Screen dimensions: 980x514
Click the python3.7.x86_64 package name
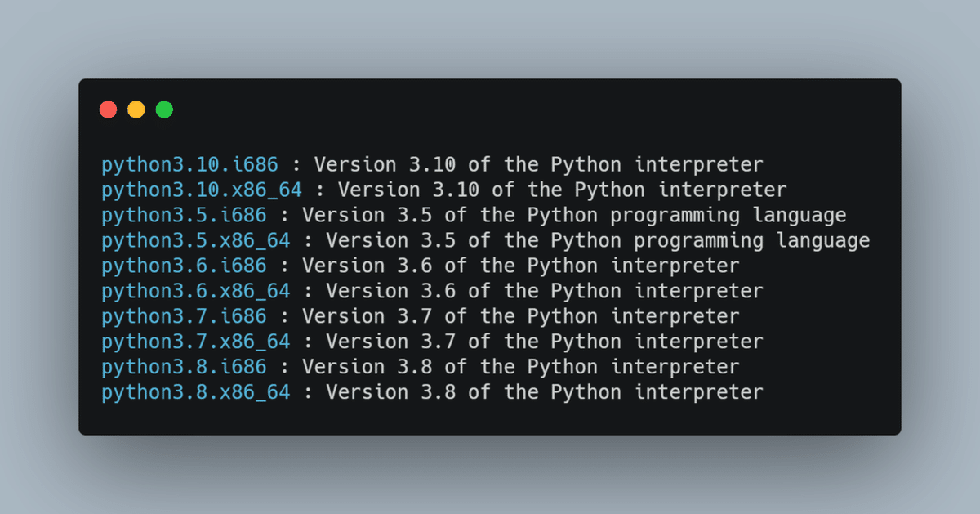[196, 342]
